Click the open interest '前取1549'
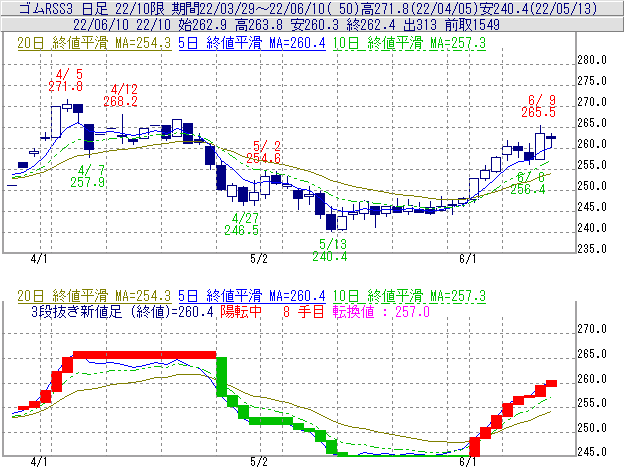Image resolution: width=624 pixels, height=475 pixels. [472, 25]
